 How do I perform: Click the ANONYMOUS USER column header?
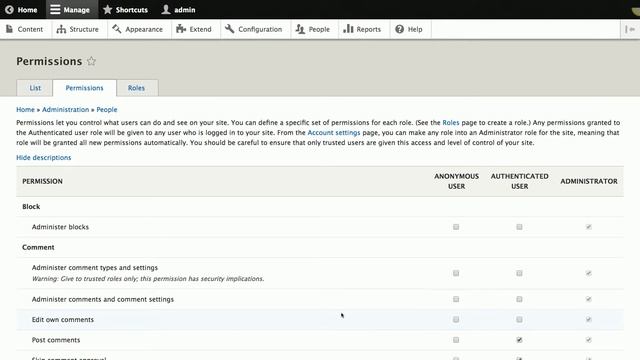(x=456, y=181)
